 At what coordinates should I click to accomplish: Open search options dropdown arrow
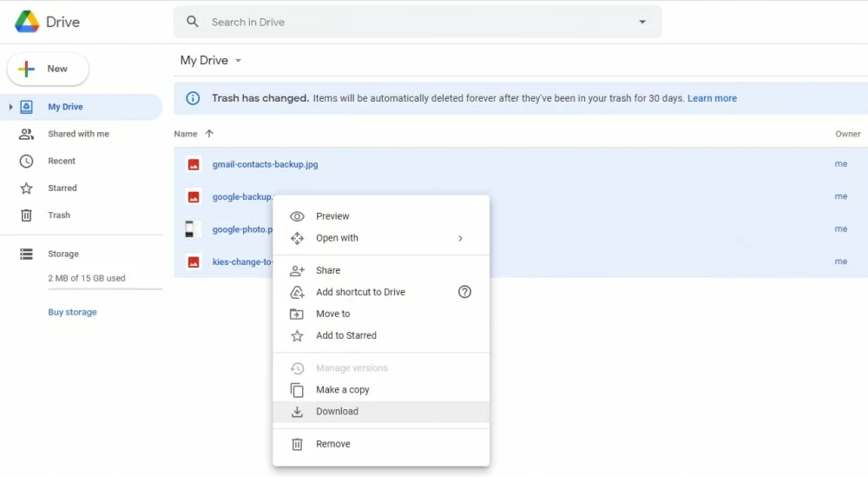point(642,22)
